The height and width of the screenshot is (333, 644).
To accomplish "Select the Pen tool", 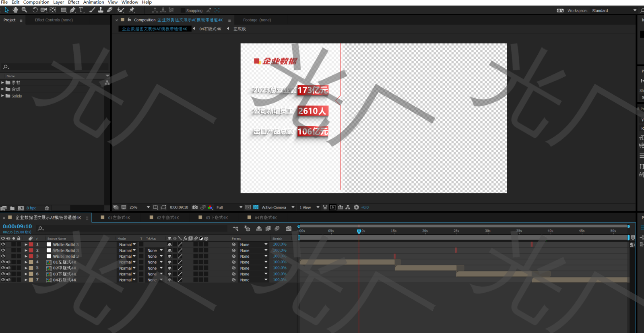I will [72, 10].
